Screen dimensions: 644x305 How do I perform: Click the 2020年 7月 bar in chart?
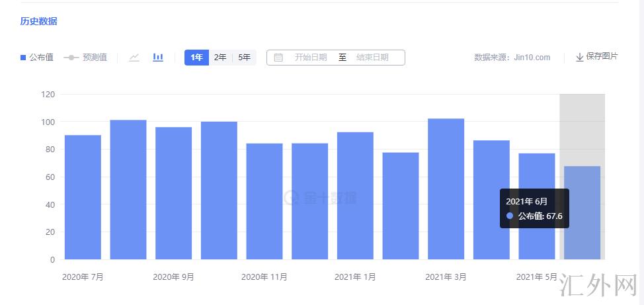(83, 197)
